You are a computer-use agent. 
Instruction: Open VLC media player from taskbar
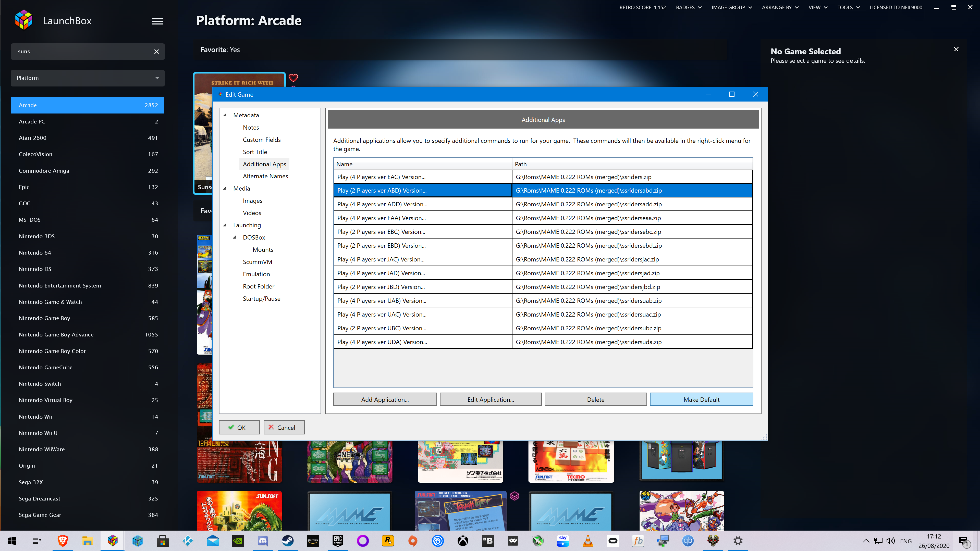tap(588, 540)
